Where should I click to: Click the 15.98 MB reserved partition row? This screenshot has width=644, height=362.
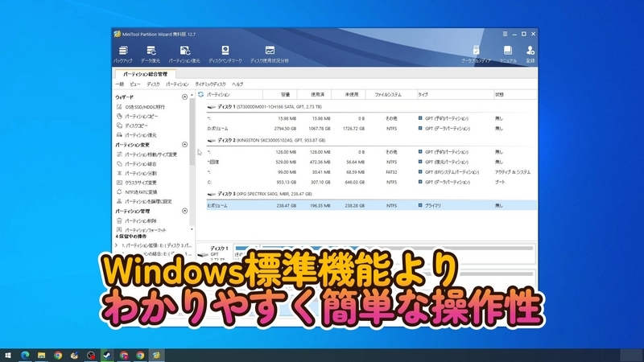pyautogui.click(x=371, y=118)
